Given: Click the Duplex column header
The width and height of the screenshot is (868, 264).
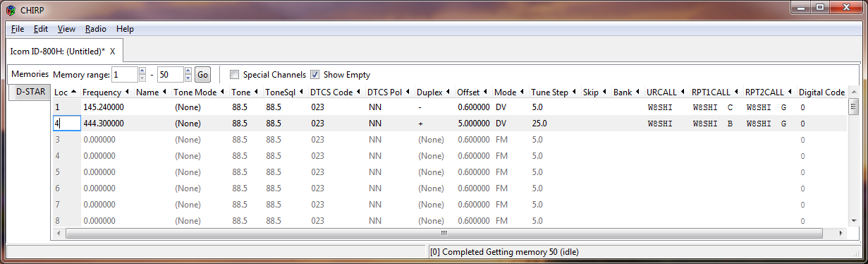Looking at the screenshot, I should coord(435,92).
